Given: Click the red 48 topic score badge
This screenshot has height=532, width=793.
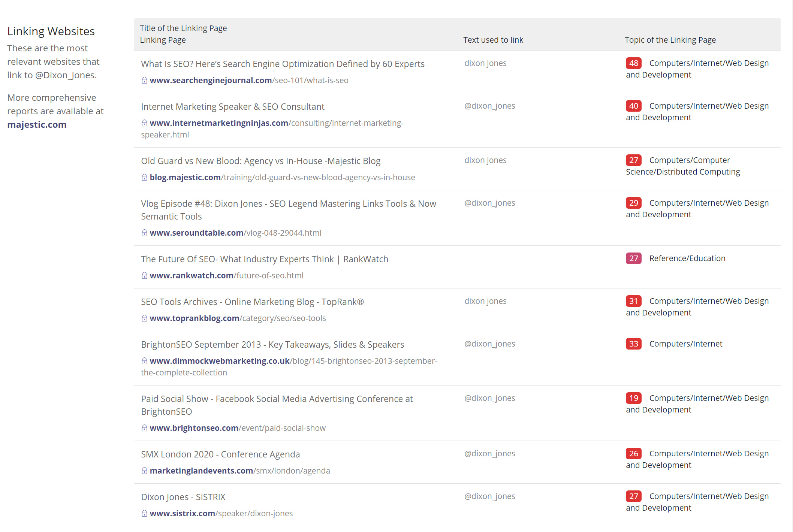Looking at the screenshot, I should pos(634,63).
